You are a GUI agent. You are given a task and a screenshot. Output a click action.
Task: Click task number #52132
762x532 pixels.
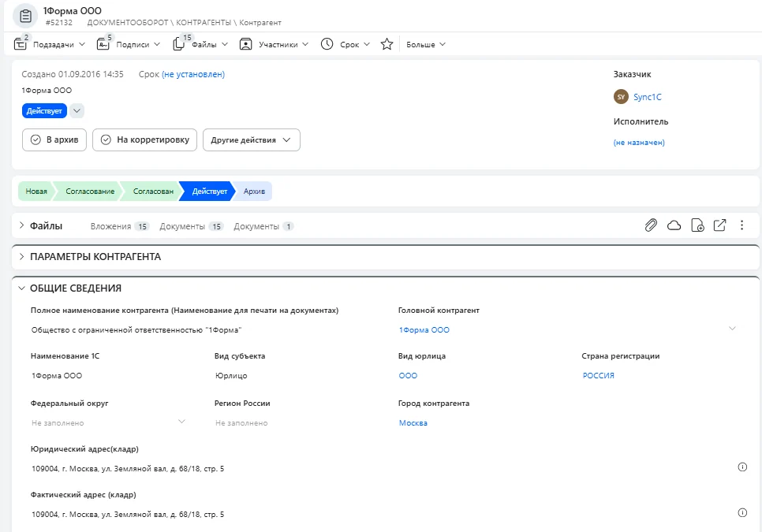click(59, 22)
